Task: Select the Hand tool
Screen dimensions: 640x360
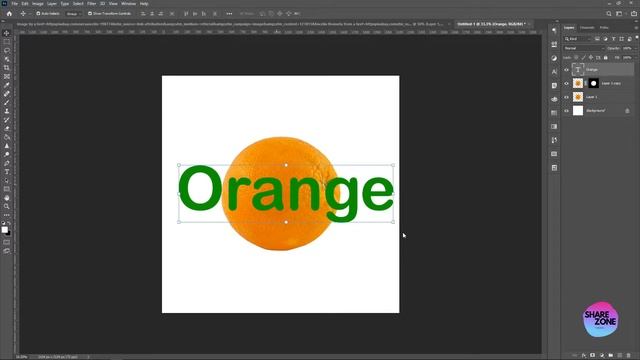Action: coord(7,198)
